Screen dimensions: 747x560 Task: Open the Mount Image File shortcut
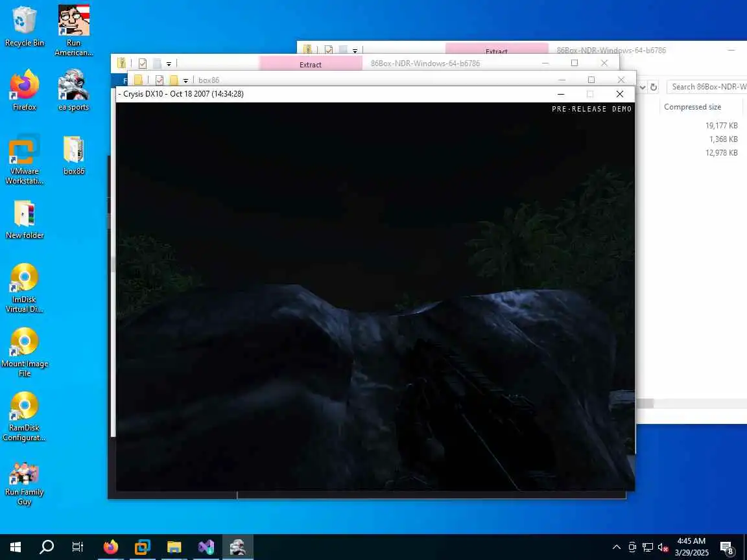coord(24,353)
